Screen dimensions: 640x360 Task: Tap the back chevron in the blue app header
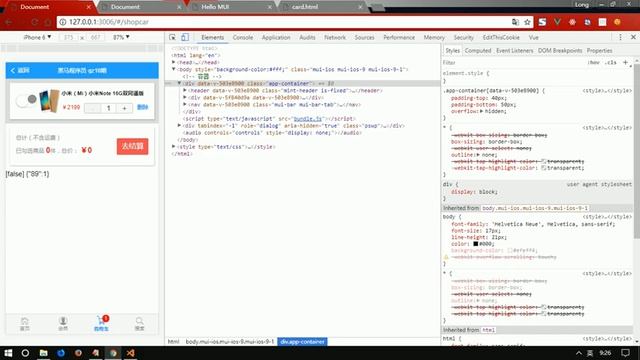click(x=13, y=71)
